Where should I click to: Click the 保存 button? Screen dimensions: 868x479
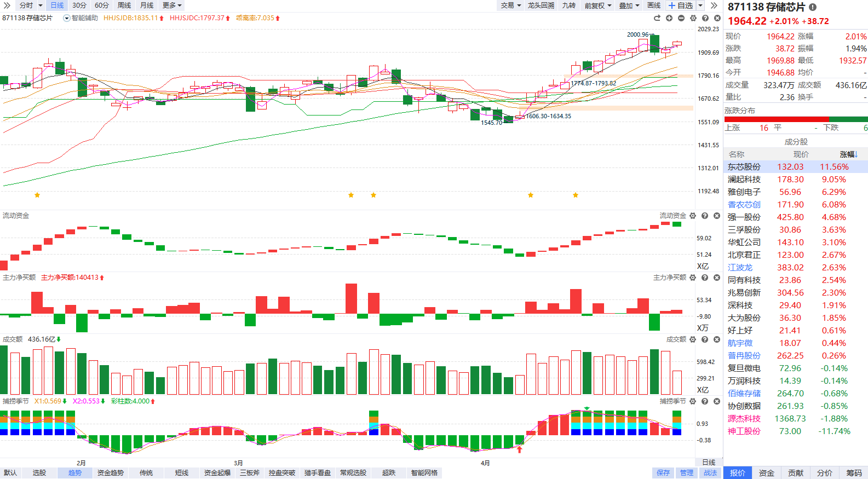click(x=663, y=473)
